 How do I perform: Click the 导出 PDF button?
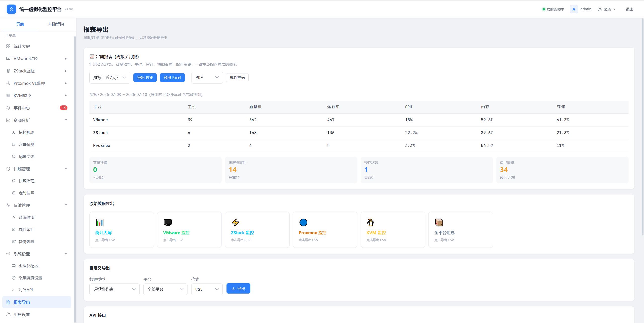point(145,77)
